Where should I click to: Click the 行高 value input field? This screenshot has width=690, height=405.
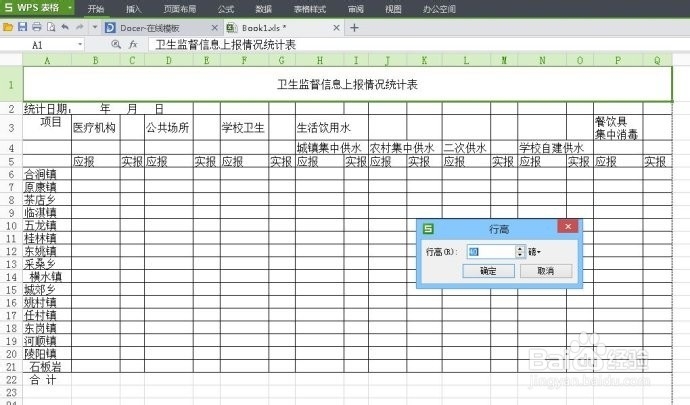(x=491, y=252)
